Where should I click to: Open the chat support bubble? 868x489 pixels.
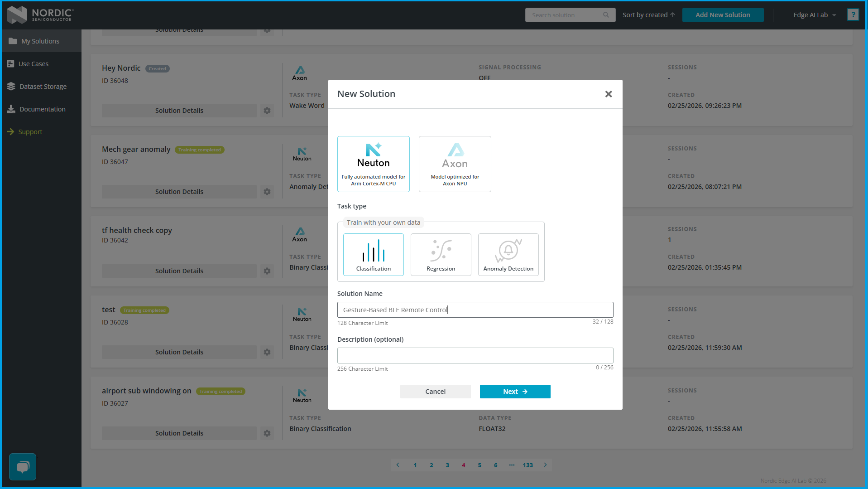click(23, 466)
